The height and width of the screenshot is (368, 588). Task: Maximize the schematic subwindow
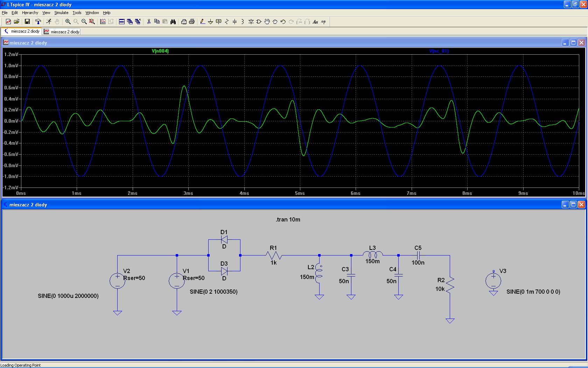pos(573,205)
